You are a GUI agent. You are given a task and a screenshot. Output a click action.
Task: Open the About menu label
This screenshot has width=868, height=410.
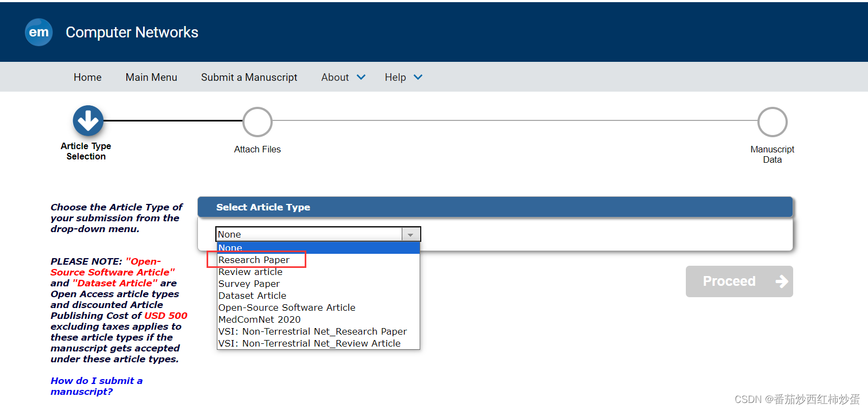pyautogui.click(x=335, y=77)
